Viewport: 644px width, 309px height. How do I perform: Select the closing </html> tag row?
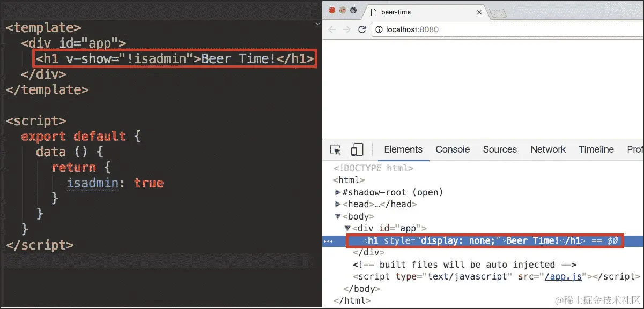click(352, 300)
